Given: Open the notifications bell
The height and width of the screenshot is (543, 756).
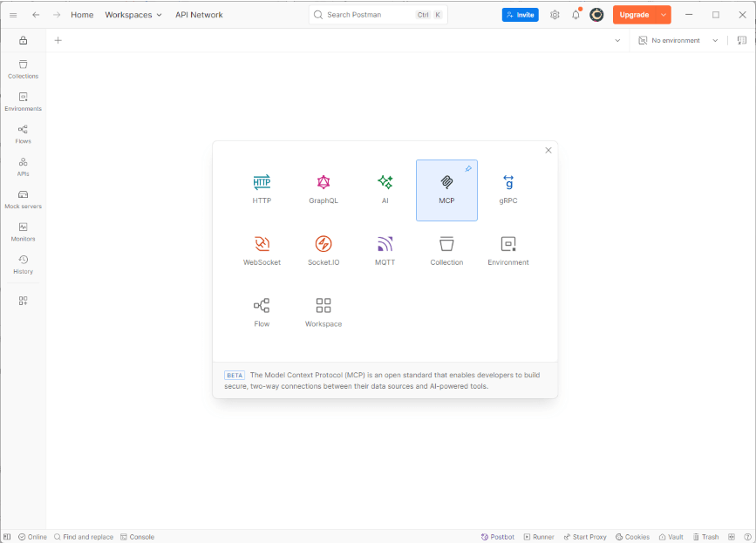Looking at the screenshot, I should [x=576, y=15].
